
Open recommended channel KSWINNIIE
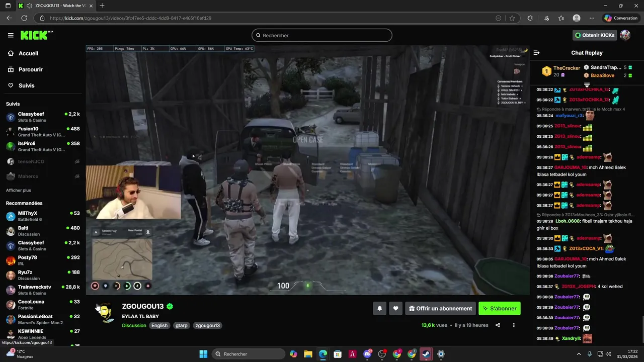point(43,334)
